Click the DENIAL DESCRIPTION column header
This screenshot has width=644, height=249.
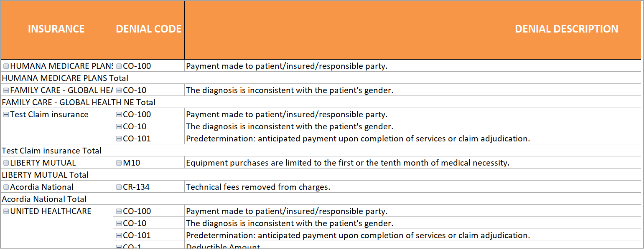click(566, 29)
